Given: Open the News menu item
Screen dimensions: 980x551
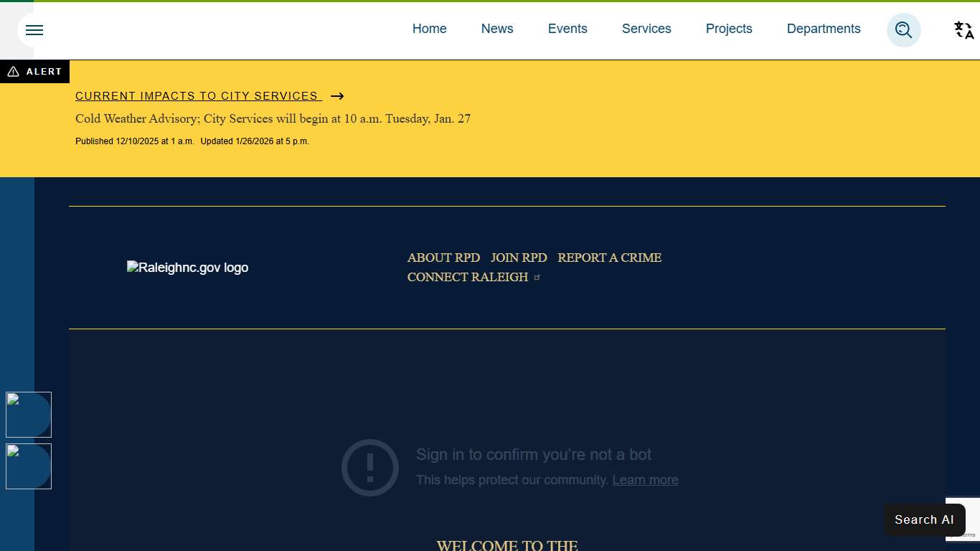Looking at the screenshot, I should pos(497,29).
